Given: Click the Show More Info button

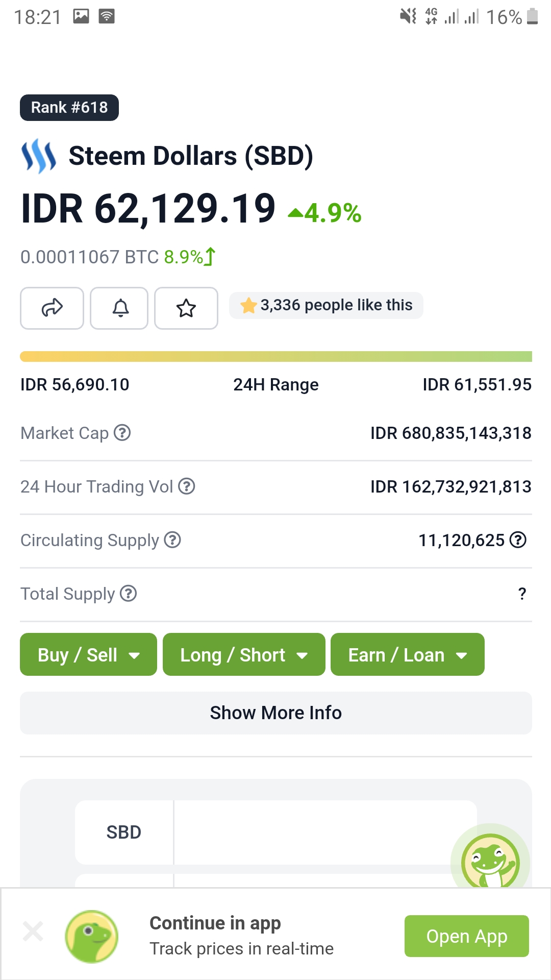Looking at the screenshot, I should pyautogui.click(x=275, y=713).
